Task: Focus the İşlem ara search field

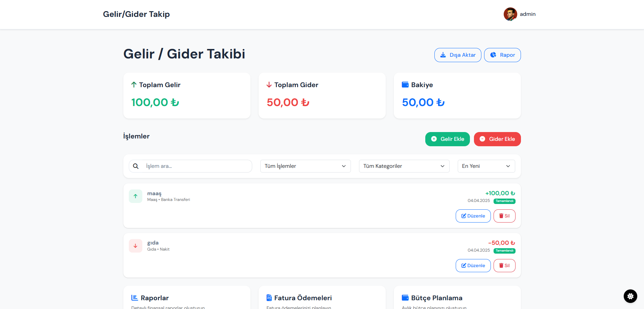Action: [196, 166]
